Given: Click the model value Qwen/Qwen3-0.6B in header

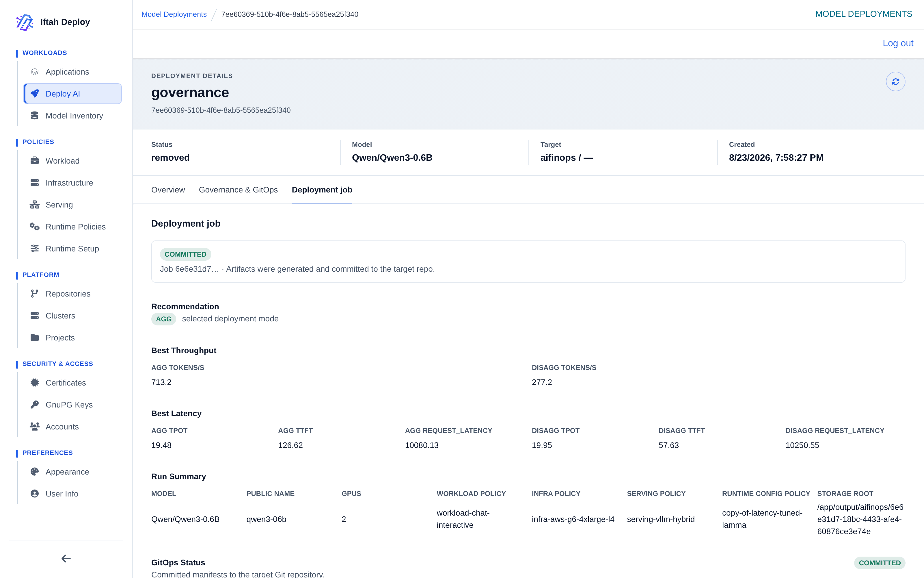Looking at the screenshot, I should [x=392, y=158].
